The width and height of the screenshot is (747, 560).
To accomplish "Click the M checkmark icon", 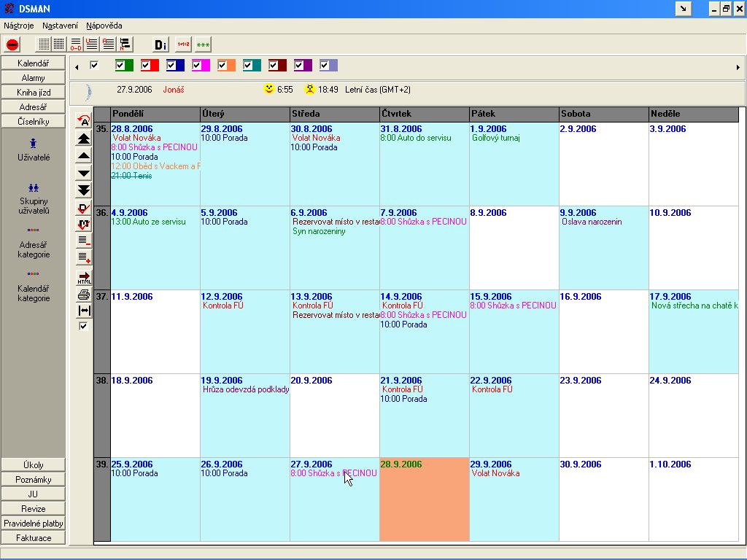I will [84, 224].
